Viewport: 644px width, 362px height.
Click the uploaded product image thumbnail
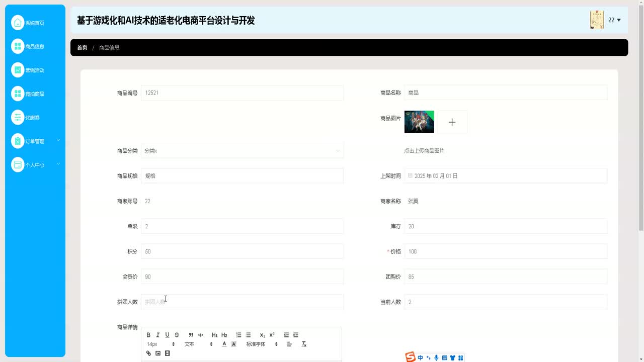tap(419, 122)
